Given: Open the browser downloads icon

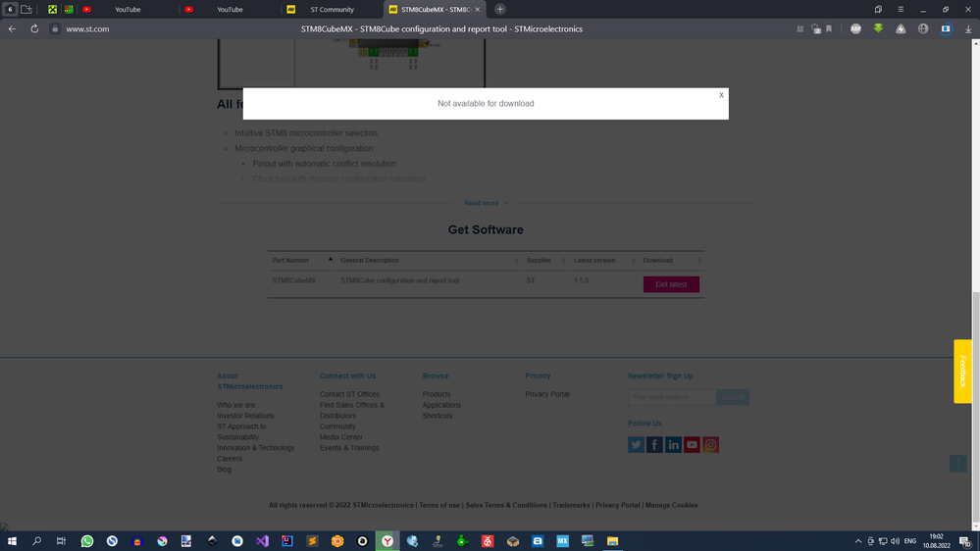Looking at the screenshot, I should click(x=968, y=28).
